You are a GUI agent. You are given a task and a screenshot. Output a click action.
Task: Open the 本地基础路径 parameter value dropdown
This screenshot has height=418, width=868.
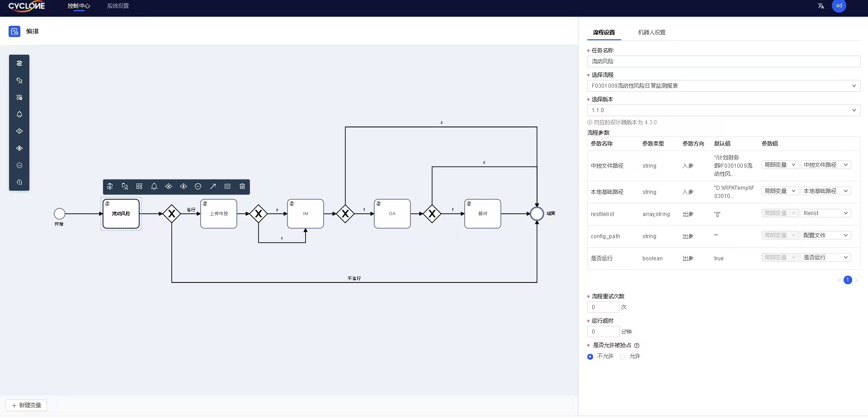[x=826, y=191]
